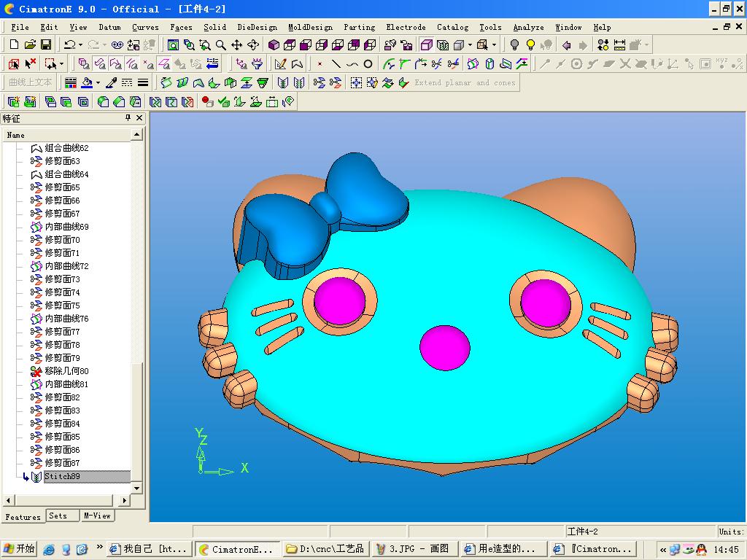This screenshot has height=560, width=747.
Task: Activate the Rotate view tool
Action: click(x=253, y=44)
